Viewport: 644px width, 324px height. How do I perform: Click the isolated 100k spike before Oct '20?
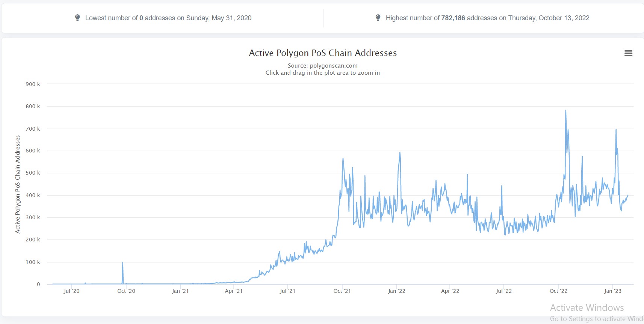(122, 263)
